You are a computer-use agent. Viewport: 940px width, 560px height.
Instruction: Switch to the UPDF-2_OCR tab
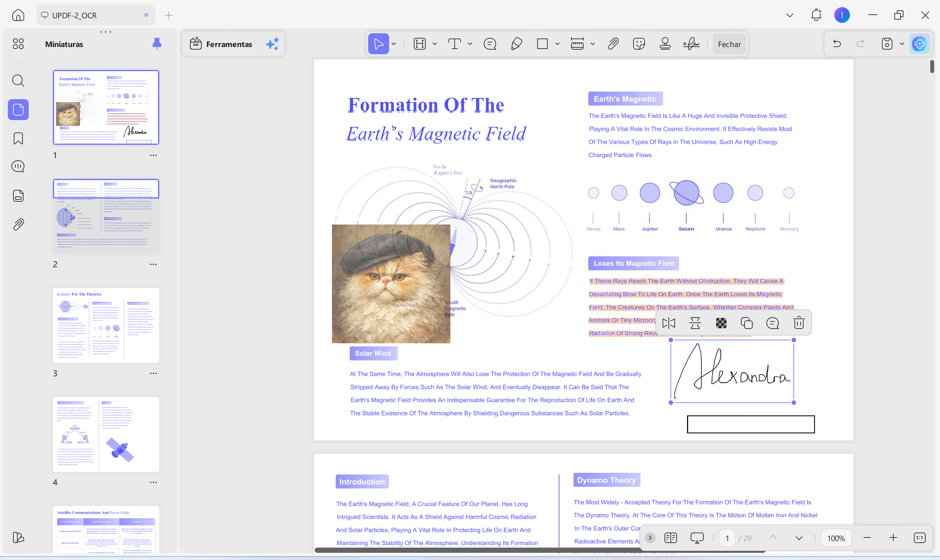point(96,15)
